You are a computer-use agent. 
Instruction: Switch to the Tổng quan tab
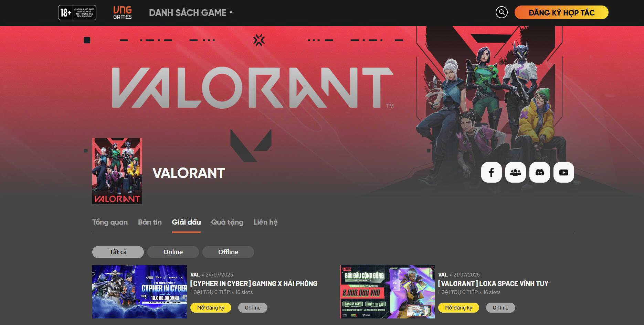pos(110,222)
